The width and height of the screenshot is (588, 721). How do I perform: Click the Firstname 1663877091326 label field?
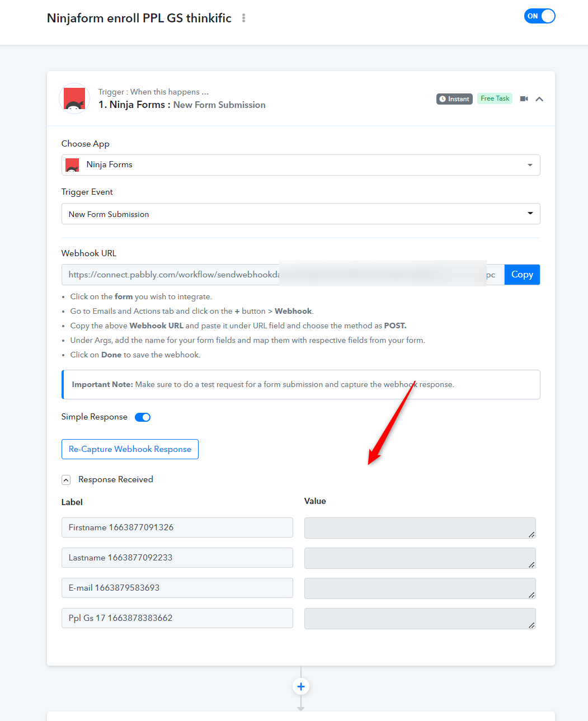(x=177, y=527)
